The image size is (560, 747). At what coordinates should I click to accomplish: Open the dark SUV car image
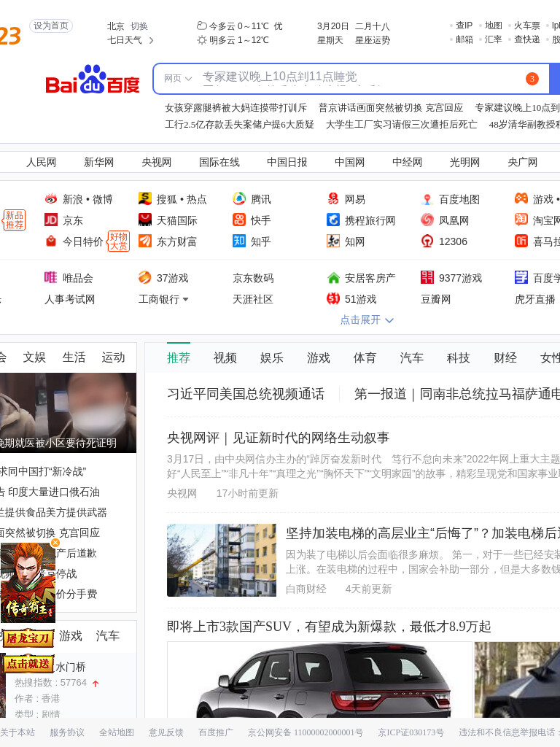click(x=319, y=680)
